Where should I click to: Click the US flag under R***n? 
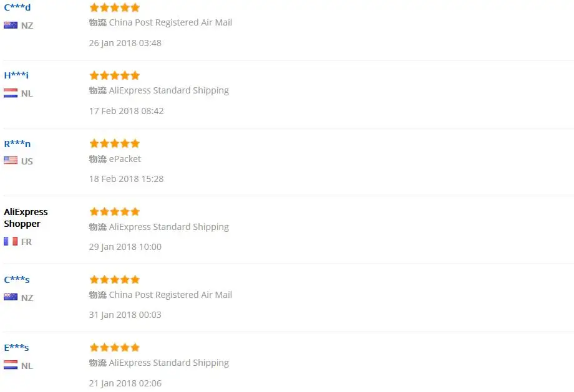tap(11, 161)
